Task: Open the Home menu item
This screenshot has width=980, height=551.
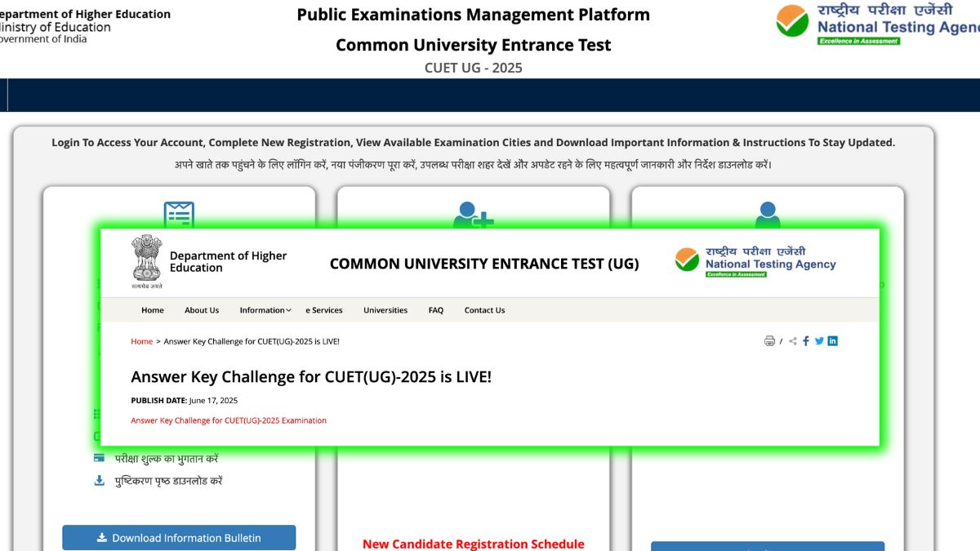Action: (x=153, y=310)
